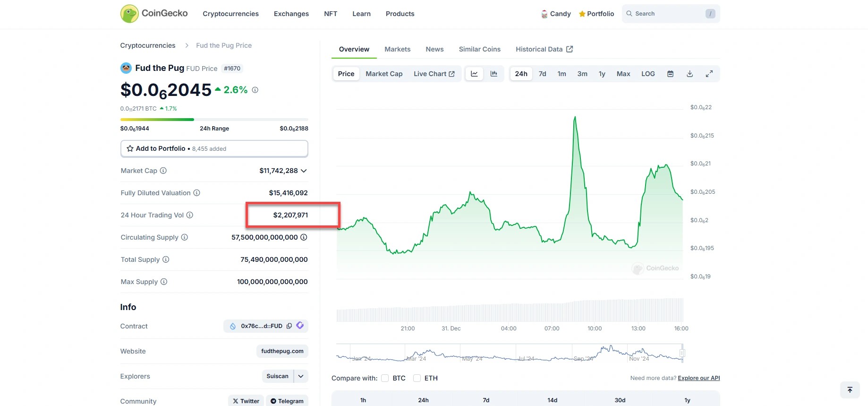The height and width of the screenshot is (406, 868).
Task: Enable BTC comparison checkbox
Action: 385,378
